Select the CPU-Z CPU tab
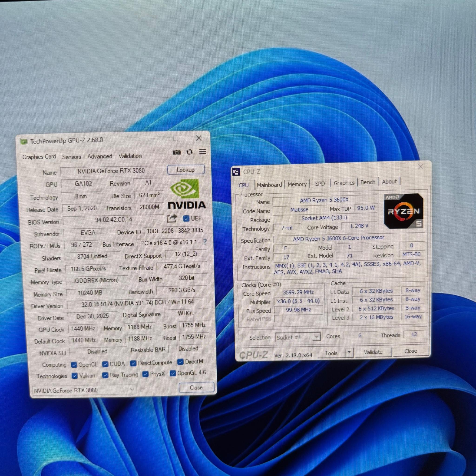 tap(243, 185)
